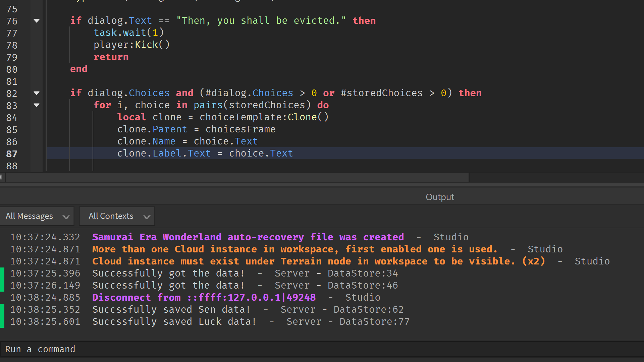Place cursor on clone.Label.Text line

(x=205, y=154)
